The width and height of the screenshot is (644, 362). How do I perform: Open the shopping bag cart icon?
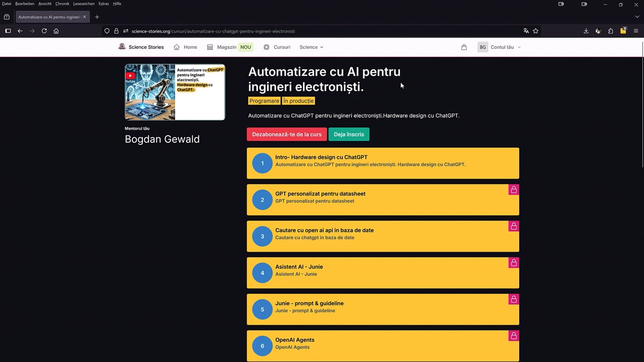point(464,47)
